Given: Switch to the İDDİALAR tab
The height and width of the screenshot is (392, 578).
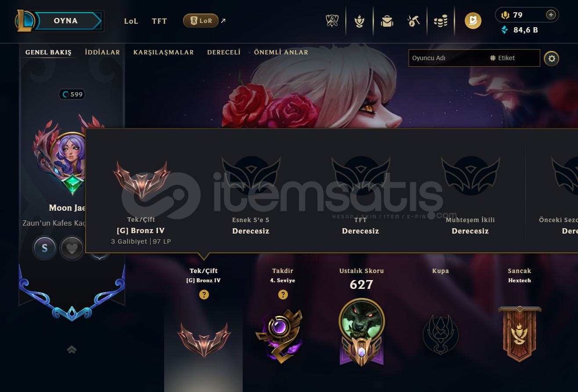Looking at the screenshot, I should pyautogui.click(x=102, y=52).
